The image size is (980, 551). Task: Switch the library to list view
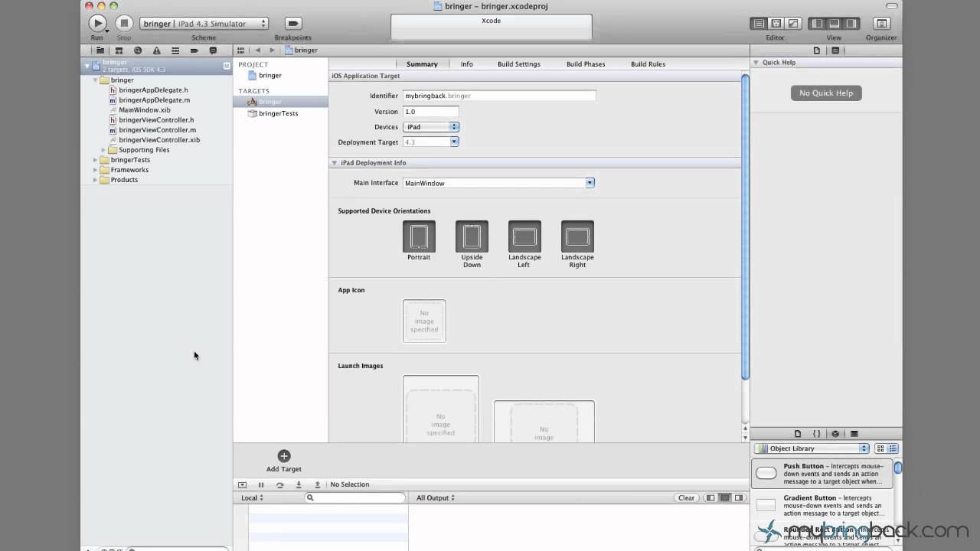pyautogui.click(x=893, y=448)
